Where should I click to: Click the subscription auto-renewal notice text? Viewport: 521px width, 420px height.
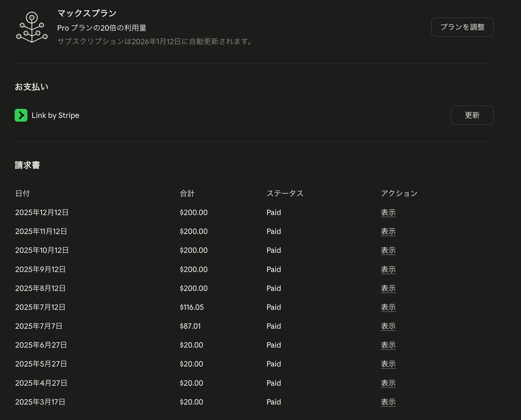(155, 42)
